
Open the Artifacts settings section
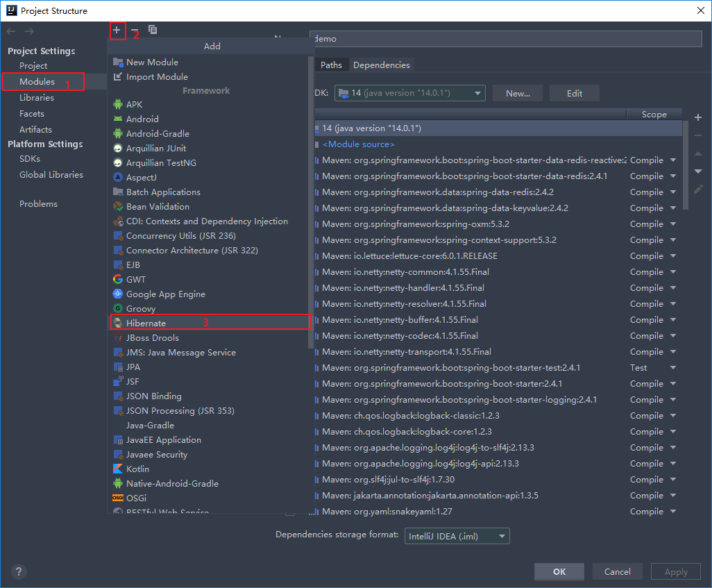pos(35,130)
